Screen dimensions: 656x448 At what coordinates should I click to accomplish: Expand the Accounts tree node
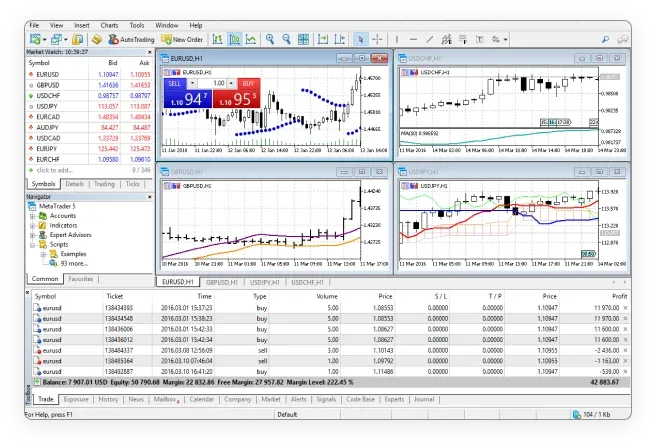[33, 216]
